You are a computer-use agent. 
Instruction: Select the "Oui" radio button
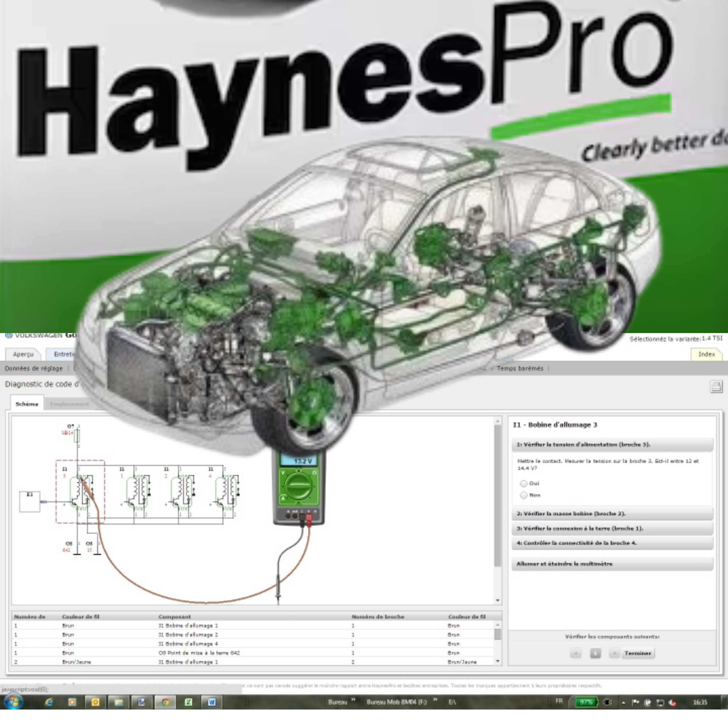[x=523, y=483]
